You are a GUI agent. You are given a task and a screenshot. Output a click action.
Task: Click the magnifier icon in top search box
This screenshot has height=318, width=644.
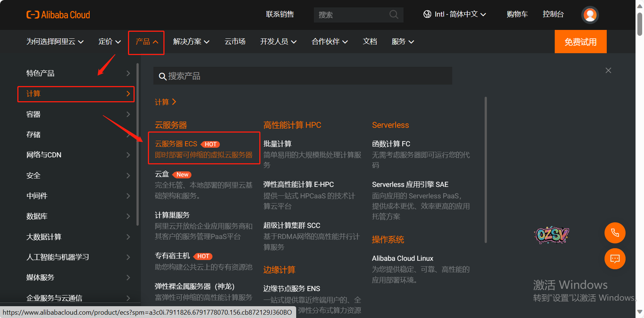[394, 15]
